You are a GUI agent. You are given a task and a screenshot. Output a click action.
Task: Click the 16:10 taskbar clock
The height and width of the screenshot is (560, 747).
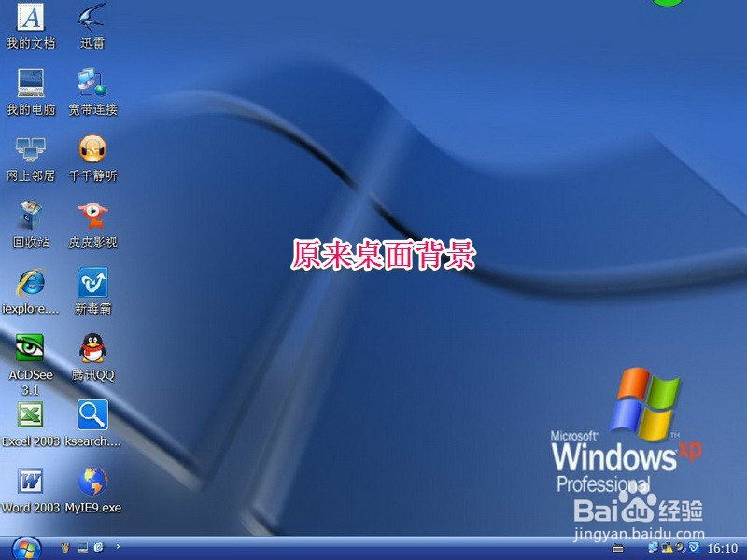pos(722,548)
